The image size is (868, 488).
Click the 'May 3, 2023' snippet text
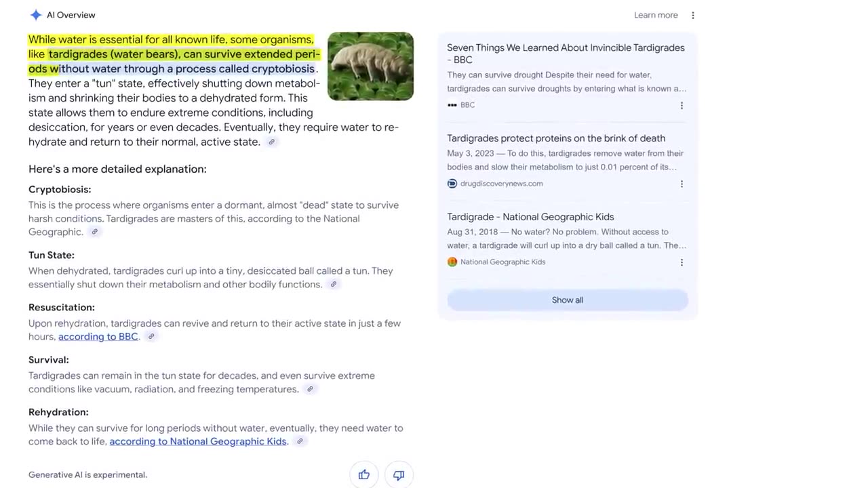pyautogui.click(x=470, y=153)
